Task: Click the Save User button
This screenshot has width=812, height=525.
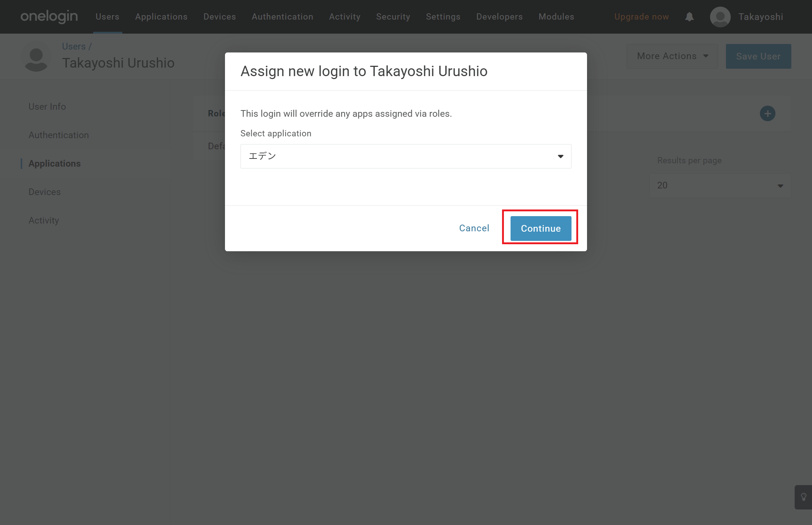Action: coord(758,56)
